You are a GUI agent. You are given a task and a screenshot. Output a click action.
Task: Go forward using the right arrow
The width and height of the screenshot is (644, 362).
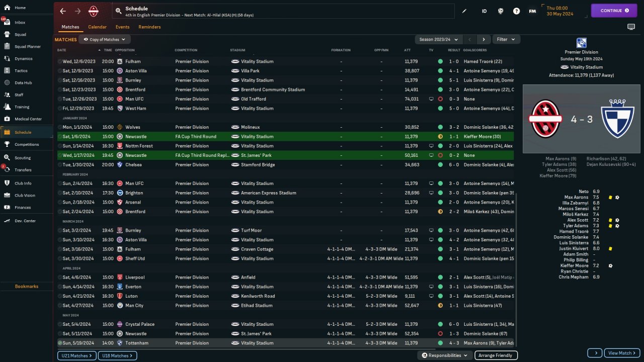coord(77,11)
